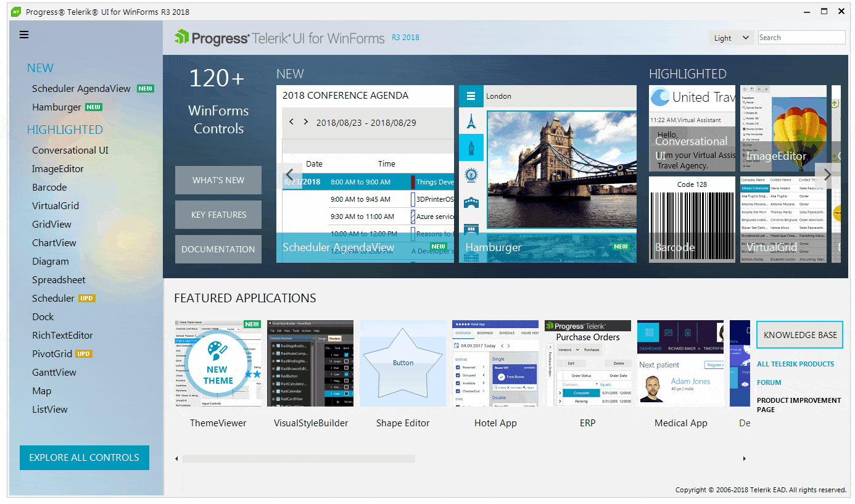Select Scheduler UPD item in sidebar
855x504 pixels.
coord(53,299)
